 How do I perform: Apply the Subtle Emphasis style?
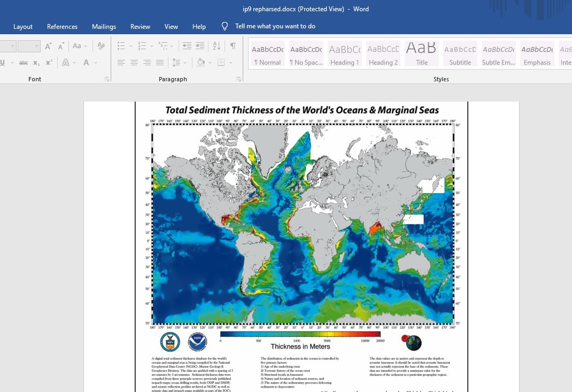click(499, 54)
